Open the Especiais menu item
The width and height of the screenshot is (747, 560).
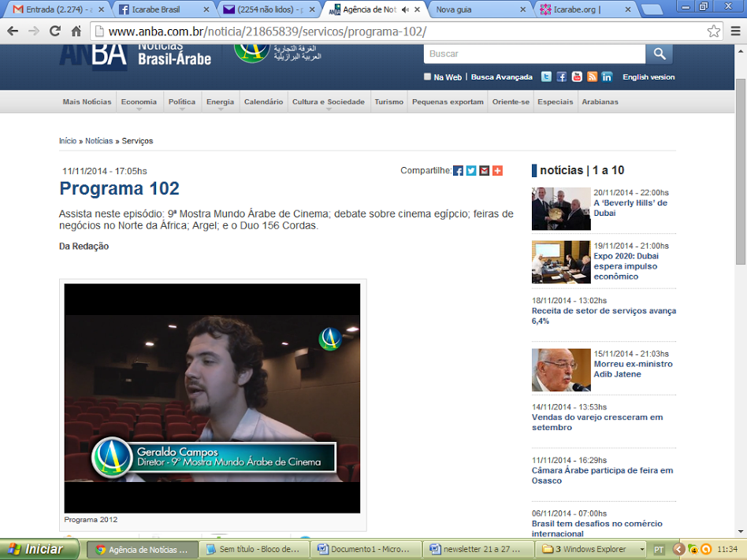[555, 102]
